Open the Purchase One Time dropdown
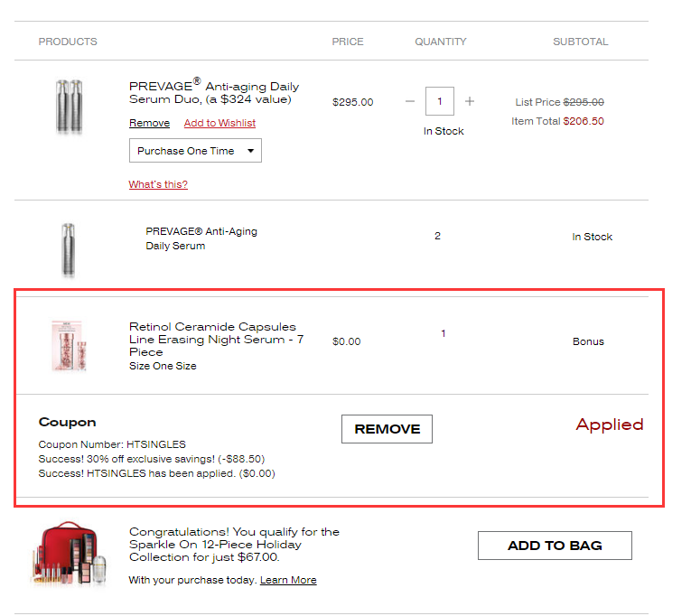This screenshot has width=691, height=616. (x=195, y=151)
